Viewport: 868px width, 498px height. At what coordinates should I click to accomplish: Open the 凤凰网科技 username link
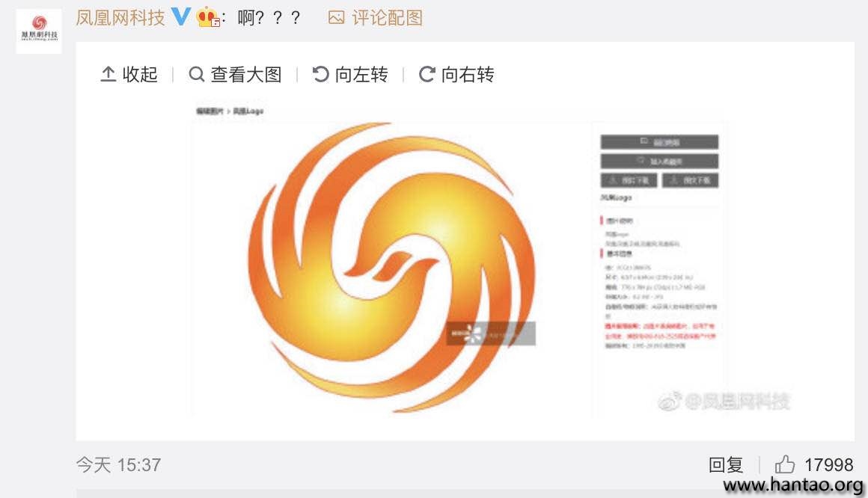120,18
